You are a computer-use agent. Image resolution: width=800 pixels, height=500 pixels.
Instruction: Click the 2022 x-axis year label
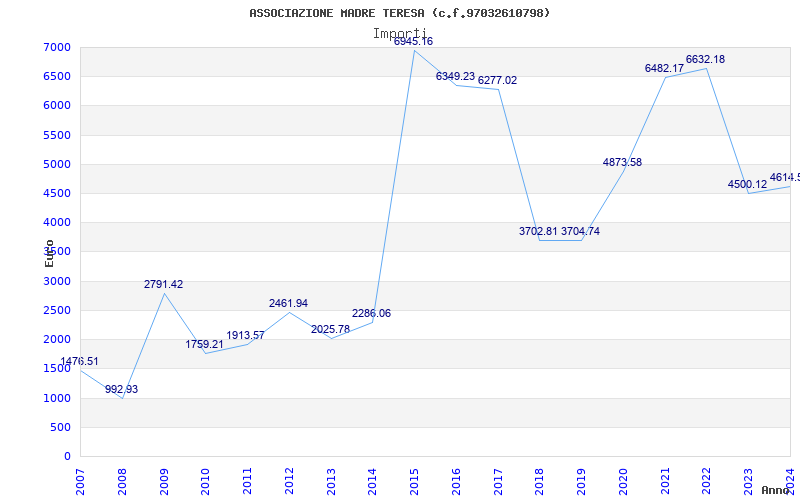pos(707,482)
